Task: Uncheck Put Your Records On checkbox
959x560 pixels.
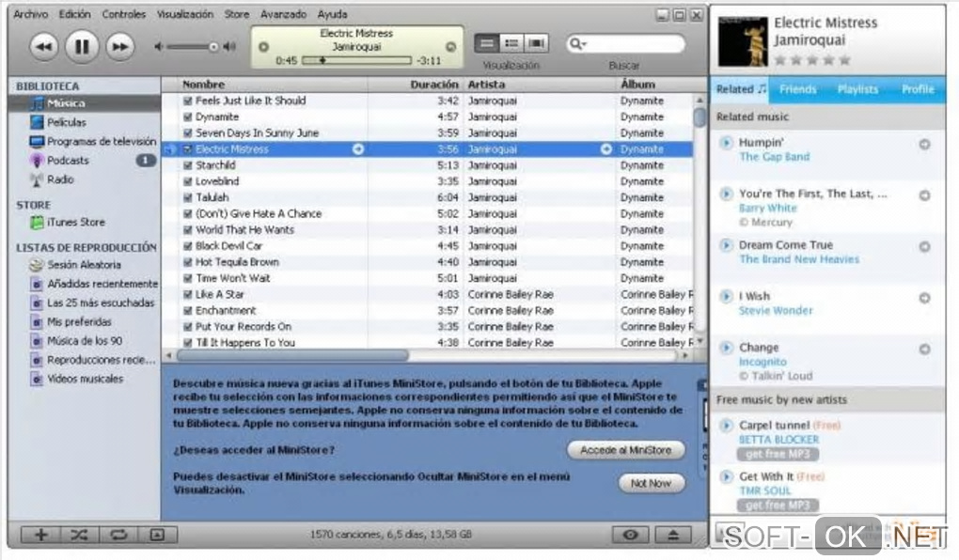Action: pyautogui.click(x=188, y=326)
